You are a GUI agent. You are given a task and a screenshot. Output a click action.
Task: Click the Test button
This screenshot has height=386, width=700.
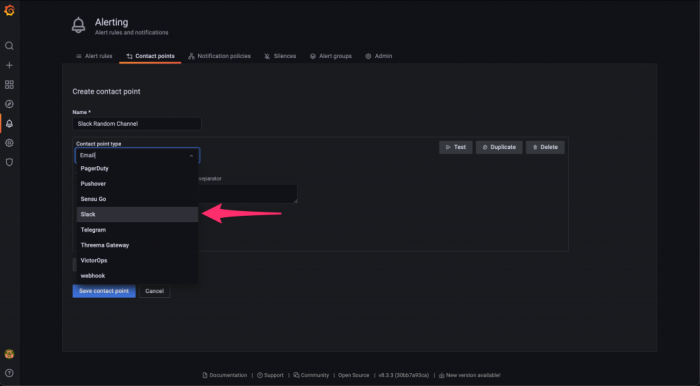pos(455,147)
